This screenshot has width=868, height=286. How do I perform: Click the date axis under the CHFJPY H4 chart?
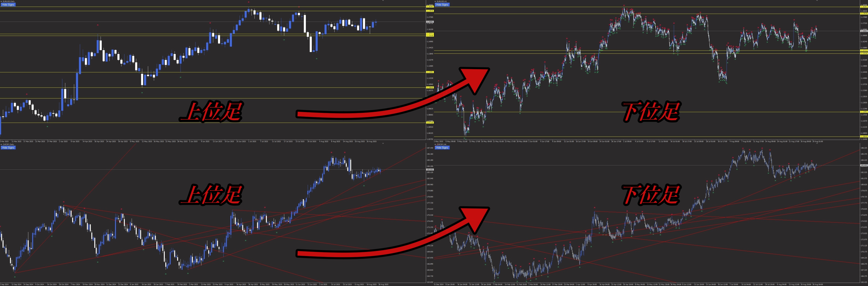pyautogui.click(x=640, y=284)
